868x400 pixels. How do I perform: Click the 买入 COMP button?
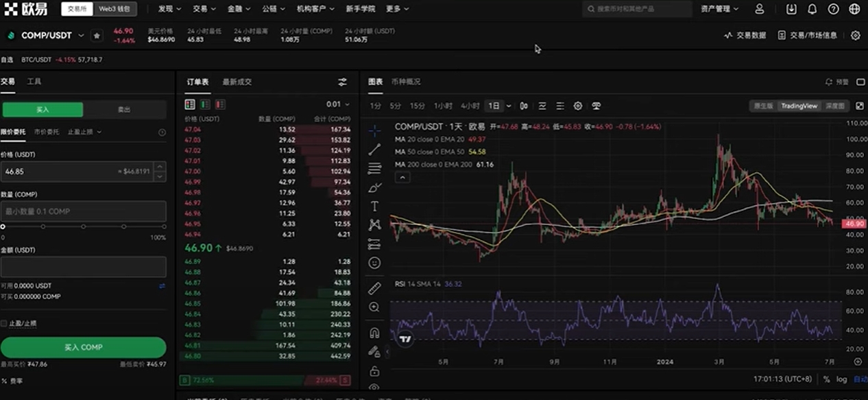coord(83,347)
